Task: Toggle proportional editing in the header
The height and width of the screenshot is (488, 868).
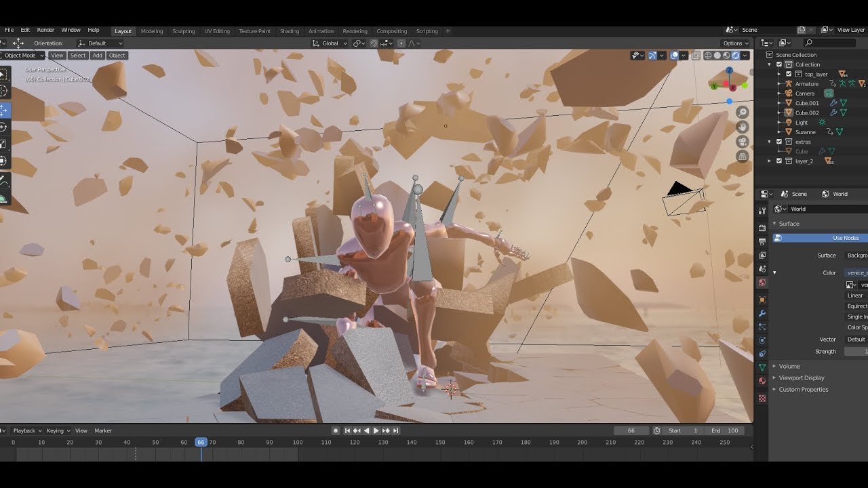Action: click(401, 43)
